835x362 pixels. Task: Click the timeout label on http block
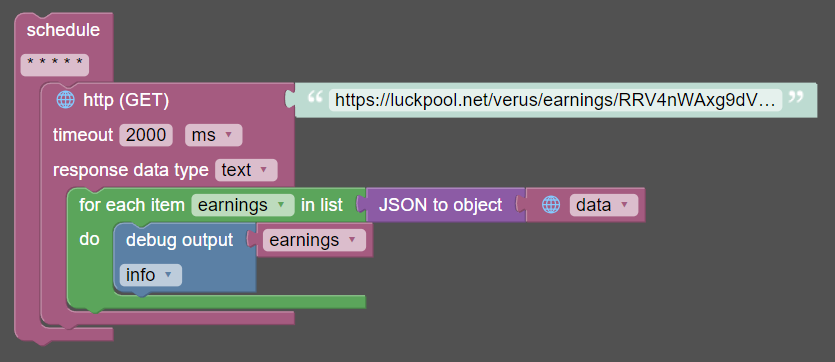pos(83,135)
